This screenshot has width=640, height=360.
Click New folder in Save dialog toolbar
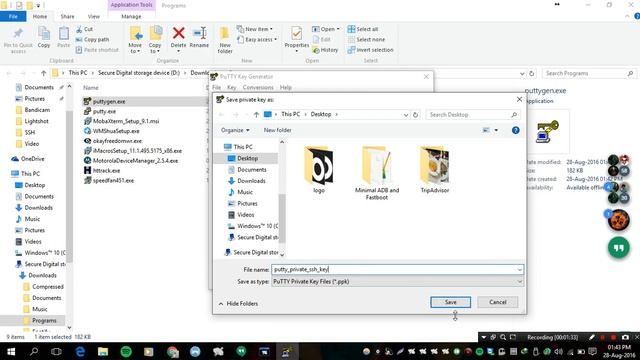pos(278,130)
